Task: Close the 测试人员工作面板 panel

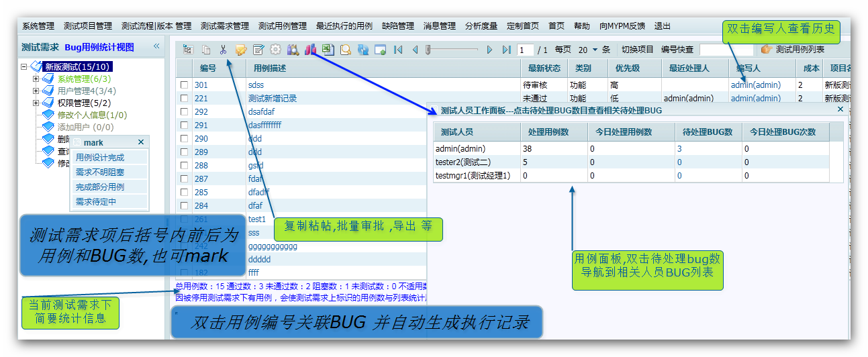Action: tap(840, 109)
